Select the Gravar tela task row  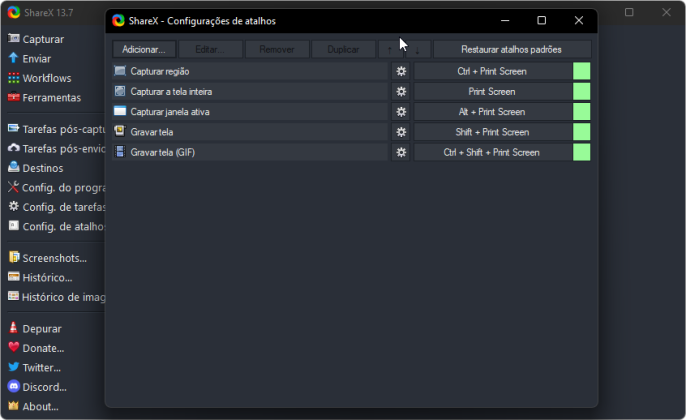[250, 132]
